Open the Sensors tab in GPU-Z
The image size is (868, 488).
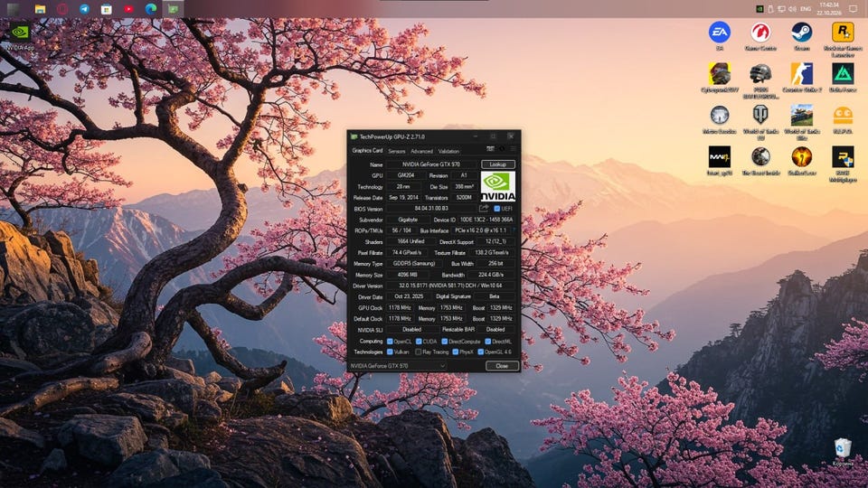pos(396,151)
